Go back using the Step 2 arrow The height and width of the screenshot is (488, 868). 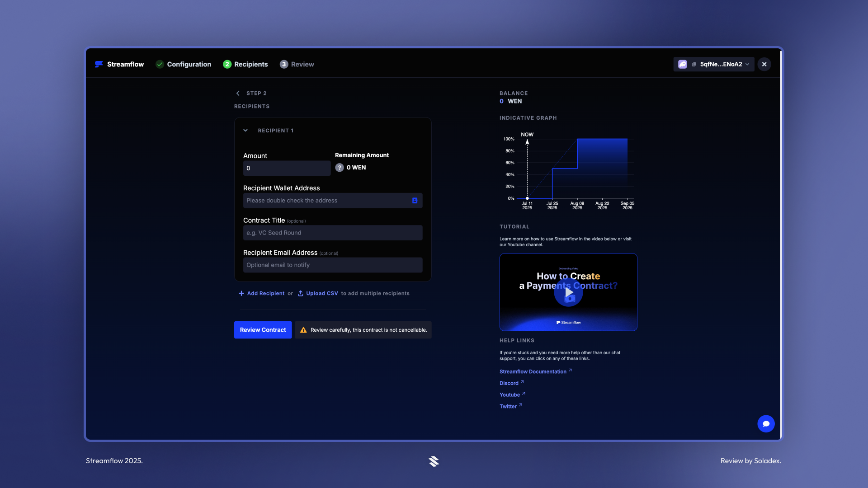point(238,93)
